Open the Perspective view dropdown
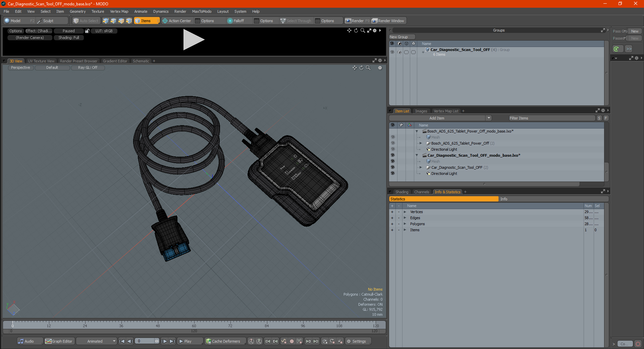This screenshot has height=349, width=644. click(20, 68)
